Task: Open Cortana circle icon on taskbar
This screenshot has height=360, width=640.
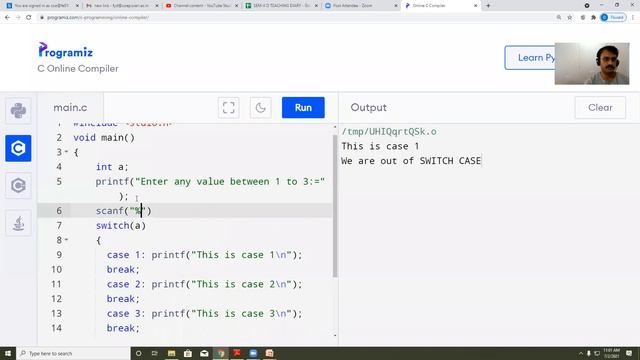Action: [138, 353]
